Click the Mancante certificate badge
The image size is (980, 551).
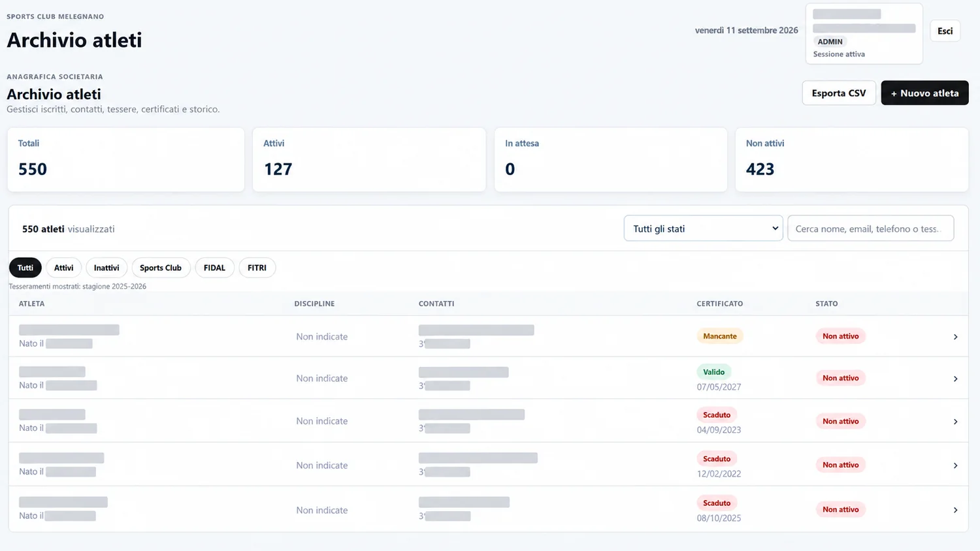pos(720,336)
